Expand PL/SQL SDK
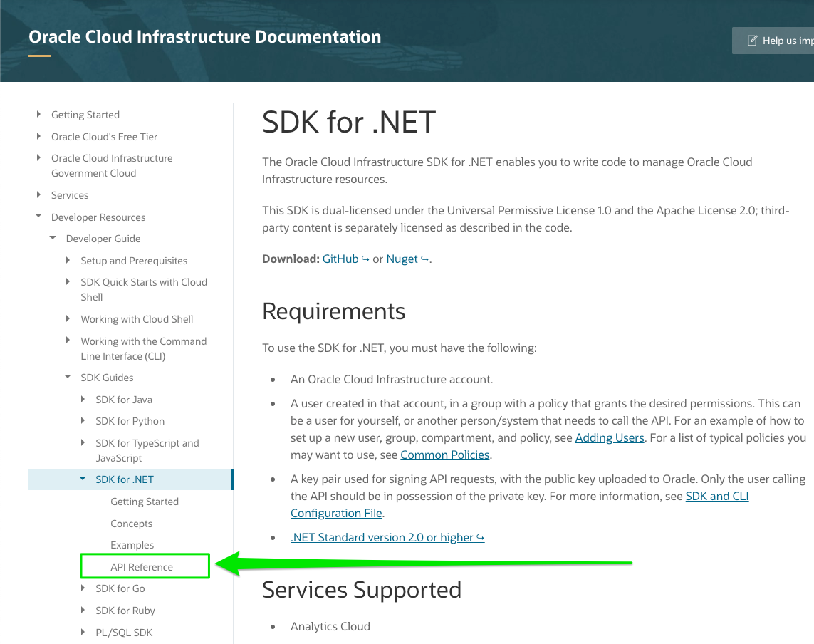This screenshot has width=814, height=644. 83,632
